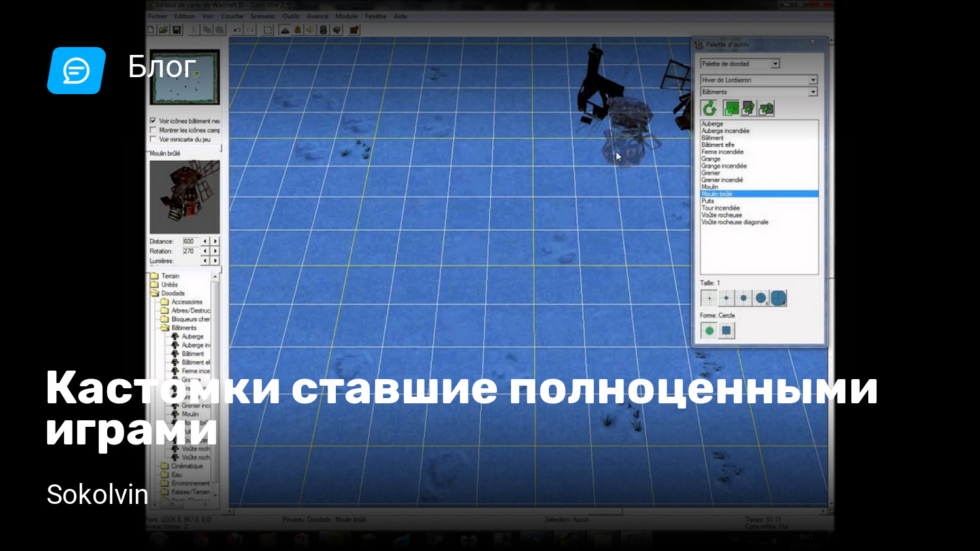Open the Fichier menu
This screenshot has width=980, height=551.
click(157, 16)
